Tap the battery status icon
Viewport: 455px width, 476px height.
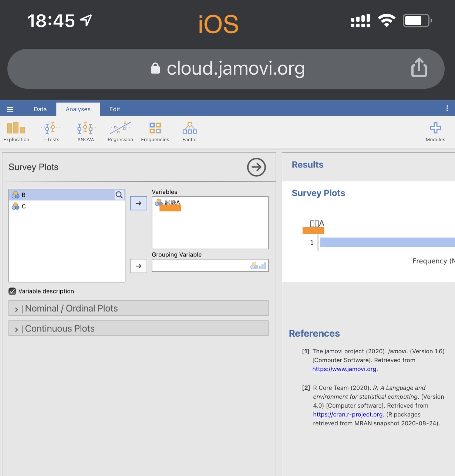click(417, 21)
